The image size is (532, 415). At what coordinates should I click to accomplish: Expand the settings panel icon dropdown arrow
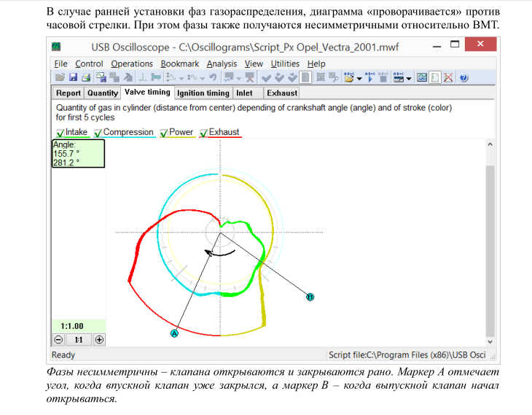tap(409, 79)
